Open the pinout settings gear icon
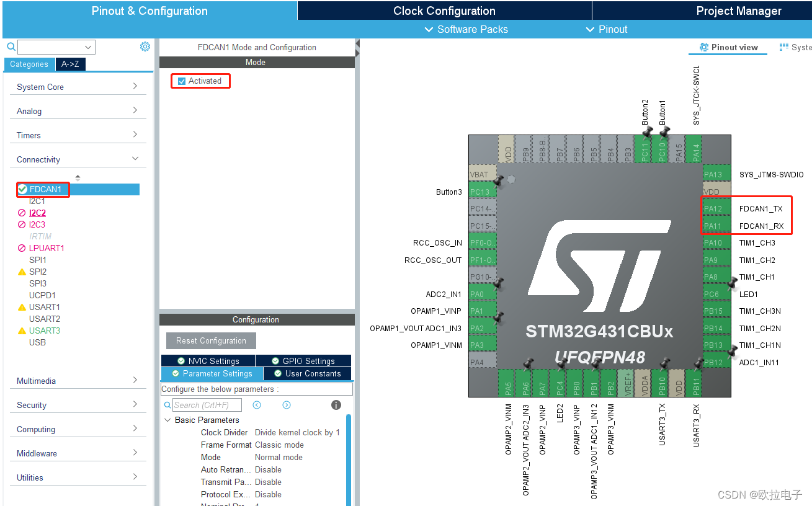This screenshot has height=506, width=812. (x=145, y=46)
